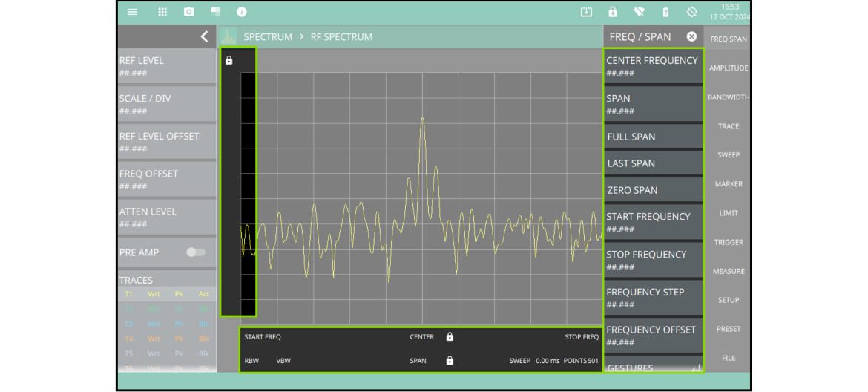
Task: Click the padlock icon in top bar
Action: pos(612,12)
